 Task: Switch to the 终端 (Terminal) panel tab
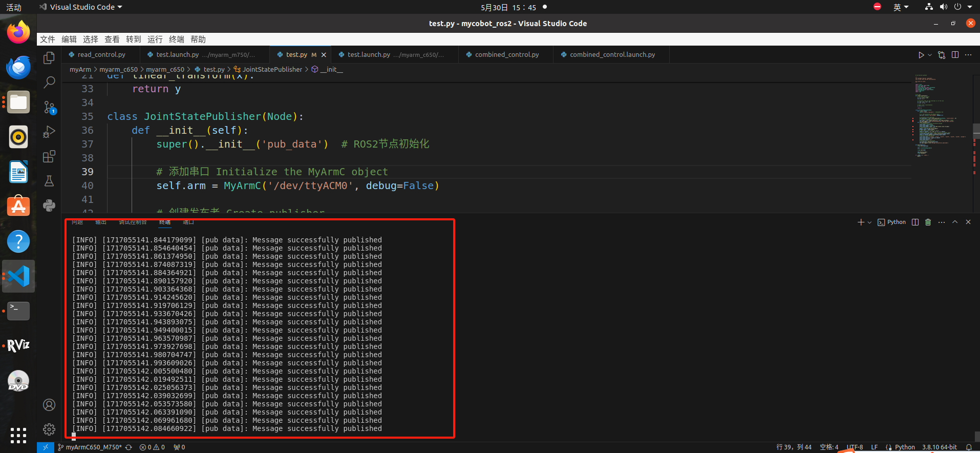coord(165,222)
